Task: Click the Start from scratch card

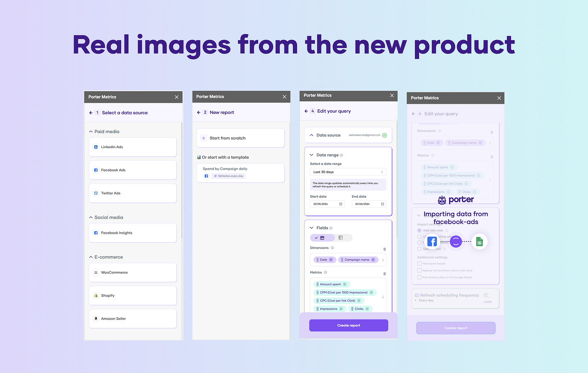Action: point(241,138)
